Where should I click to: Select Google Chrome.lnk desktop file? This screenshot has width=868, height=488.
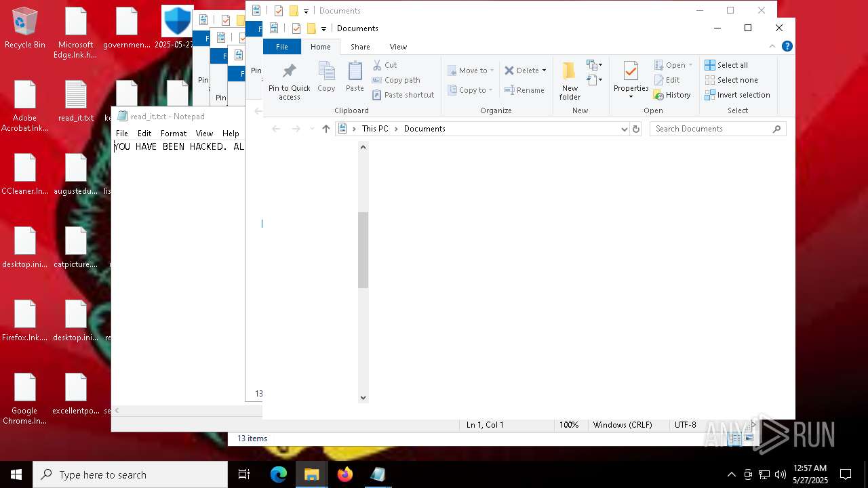(25, 399)
